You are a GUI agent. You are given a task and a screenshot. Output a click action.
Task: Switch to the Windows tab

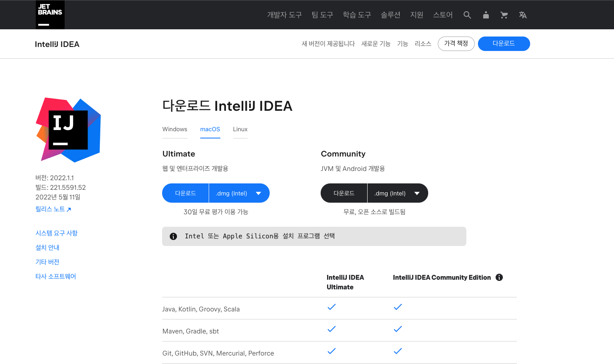point(175,129)
